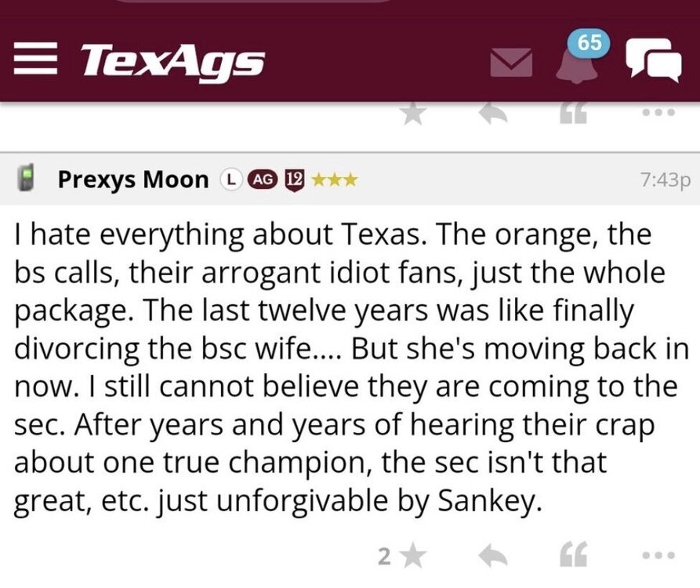Image resolution: width=700 pixels, height=588 pixels.
Task: Open the Prexys Moon user profile
Action: [133, 180]
